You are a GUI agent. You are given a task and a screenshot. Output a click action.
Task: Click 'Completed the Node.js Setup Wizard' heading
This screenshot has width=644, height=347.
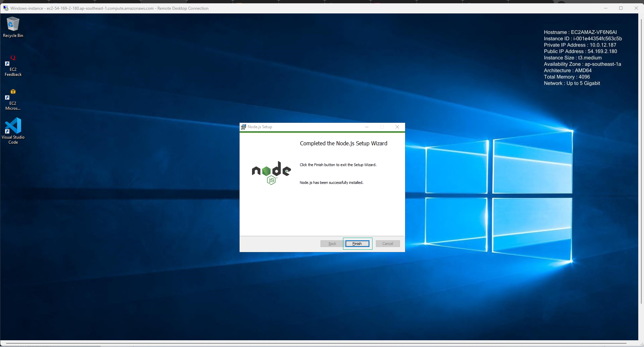(344, 143)
